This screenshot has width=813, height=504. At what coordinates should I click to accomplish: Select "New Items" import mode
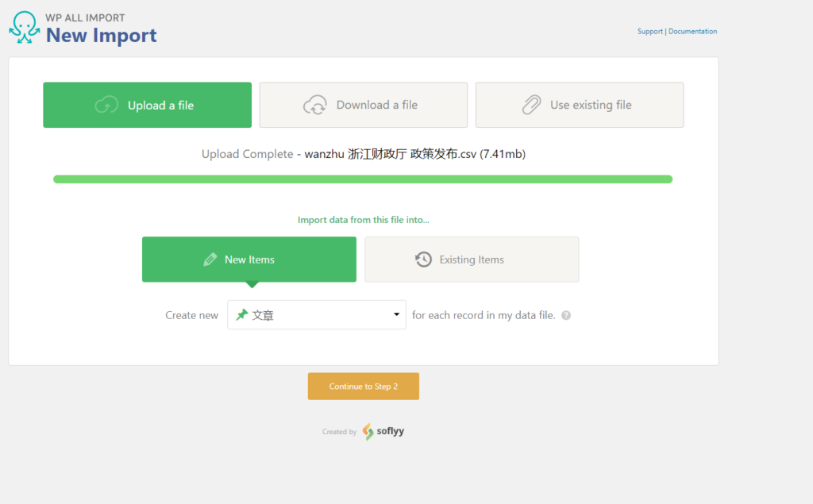click(x=249, y=260)
